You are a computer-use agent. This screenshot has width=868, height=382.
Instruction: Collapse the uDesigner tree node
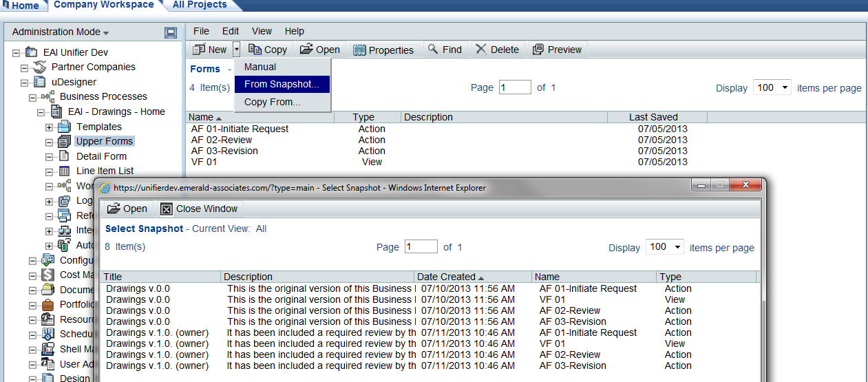25,83
